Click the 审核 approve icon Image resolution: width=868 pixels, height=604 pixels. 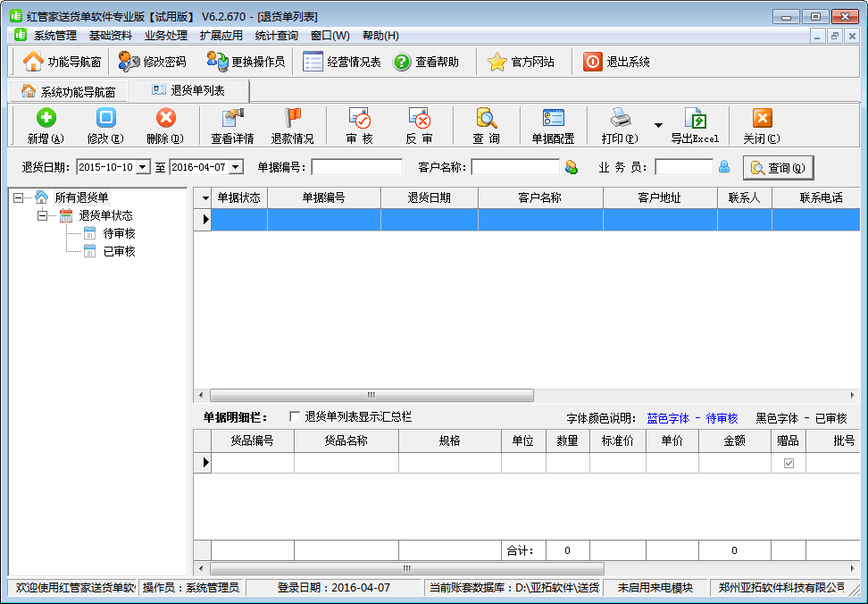click(x=359, y=117)
